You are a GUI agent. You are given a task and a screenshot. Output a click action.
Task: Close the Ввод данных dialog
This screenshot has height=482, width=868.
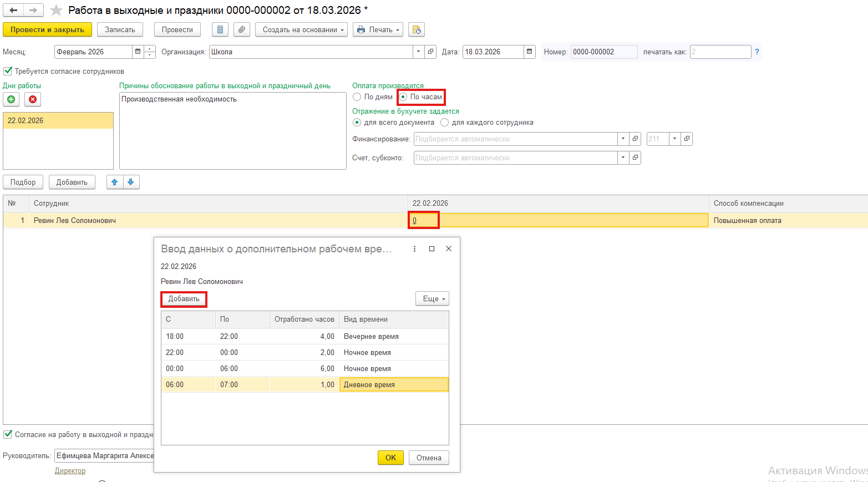449,249
